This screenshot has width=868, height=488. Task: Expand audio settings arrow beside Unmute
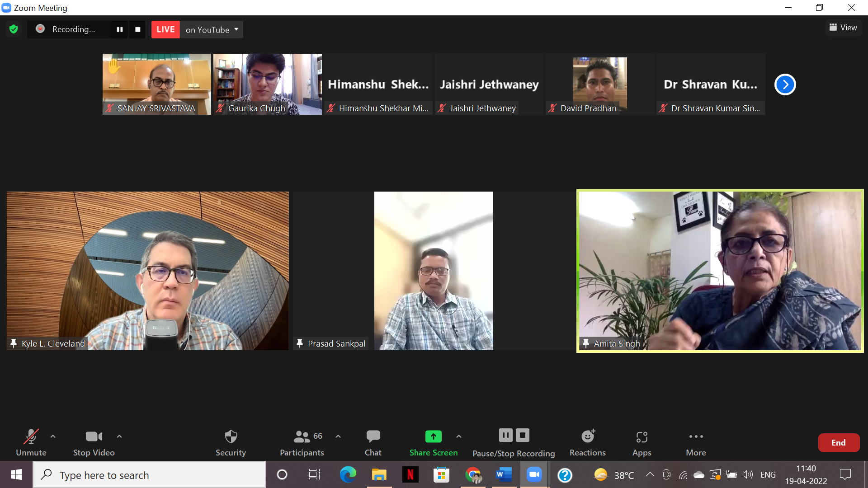pyautogui.click(x=53, y=436)
